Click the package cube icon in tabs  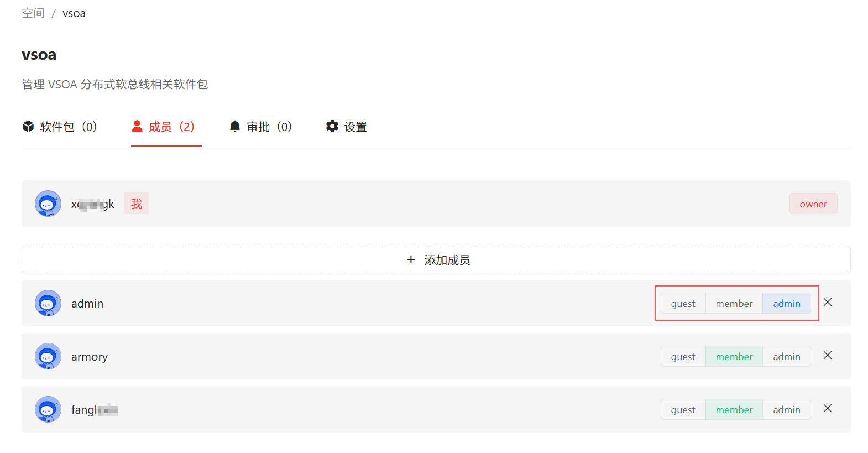28,127
